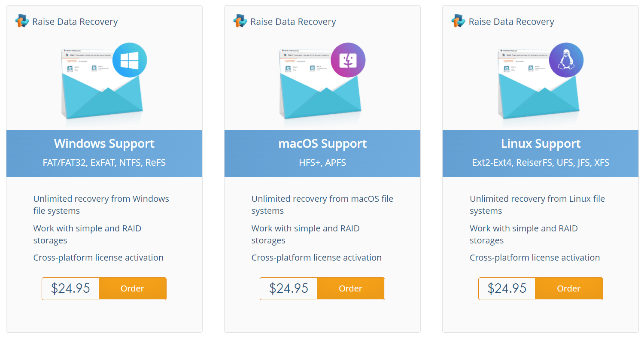Click the Windows logo icon on first card
Viewport: 644px width, 337px height.
coord(130,61)
